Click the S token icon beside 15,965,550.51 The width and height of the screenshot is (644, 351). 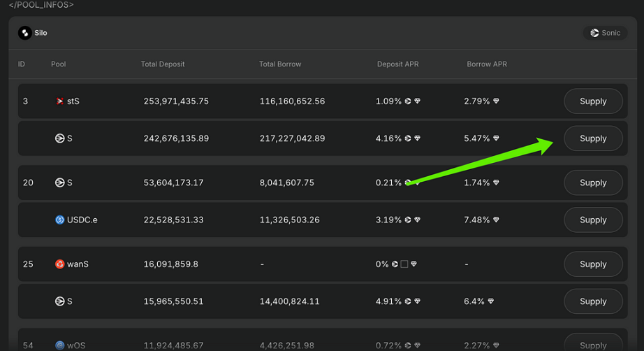[x=59, y=301]
